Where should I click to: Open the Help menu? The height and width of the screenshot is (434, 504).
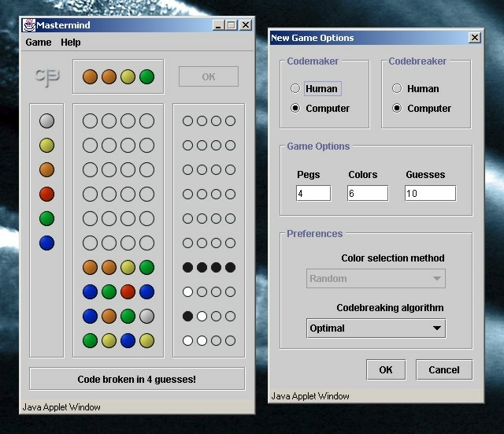tap(71, 43)
